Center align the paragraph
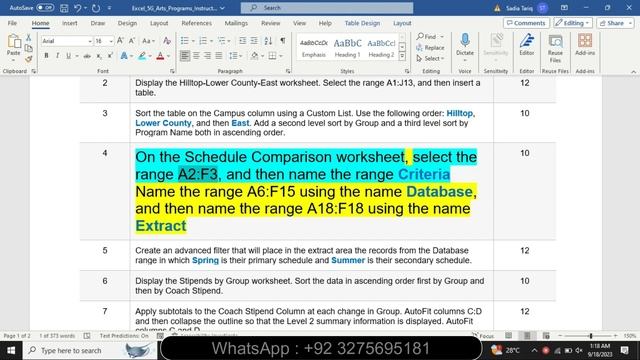Image resolution: width=640 pixels, height=360 pixels. coord(196,56)
